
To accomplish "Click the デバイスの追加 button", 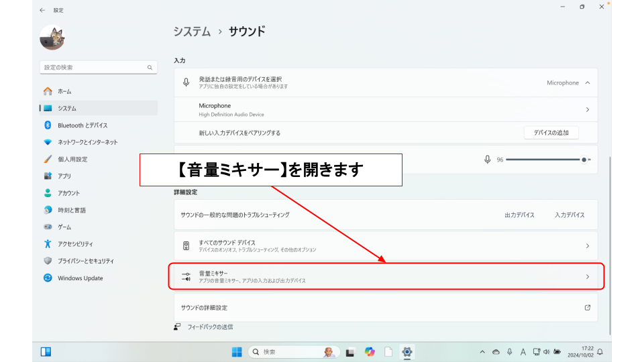I will [x=551, y=133].
